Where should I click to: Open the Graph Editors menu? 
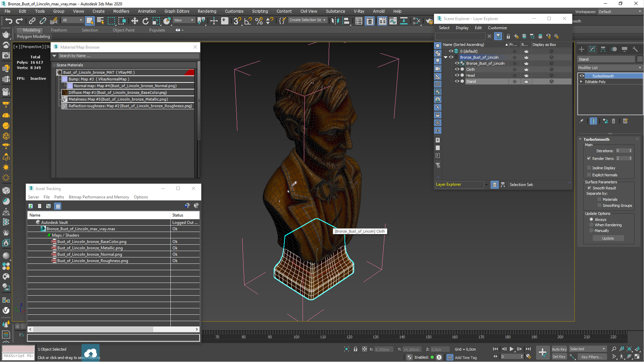177,11
